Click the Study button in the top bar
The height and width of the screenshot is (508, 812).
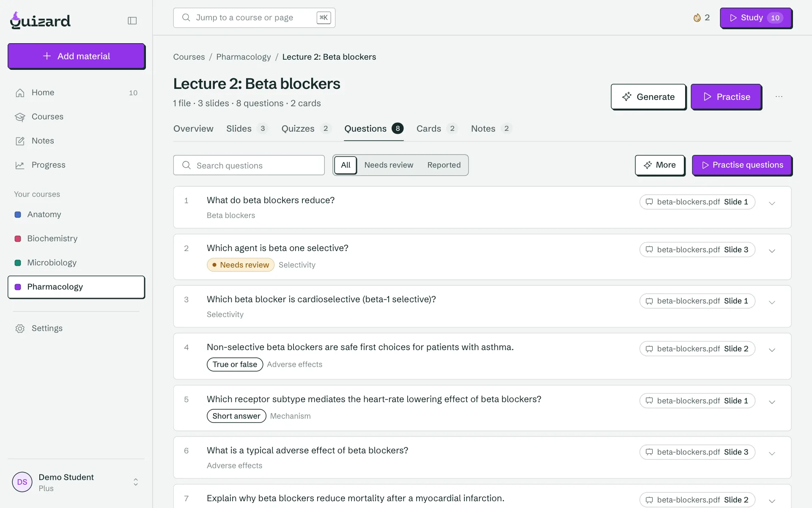click(756, 18)
